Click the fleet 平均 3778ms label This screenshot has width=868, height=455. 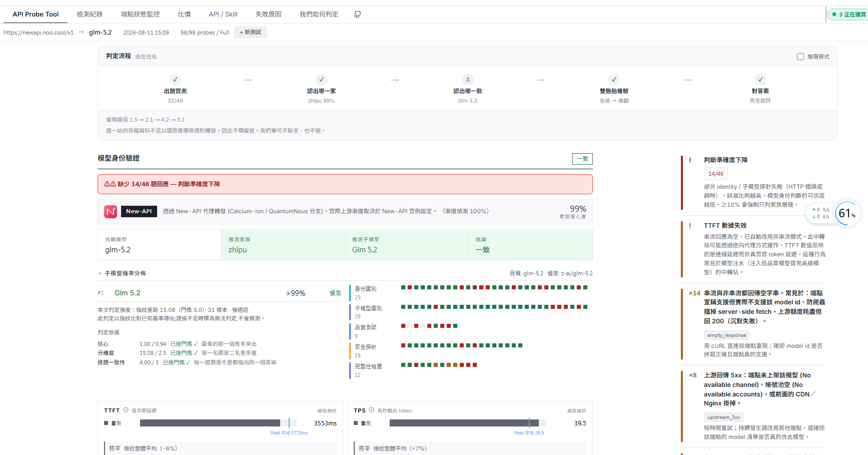coord(289,433)
